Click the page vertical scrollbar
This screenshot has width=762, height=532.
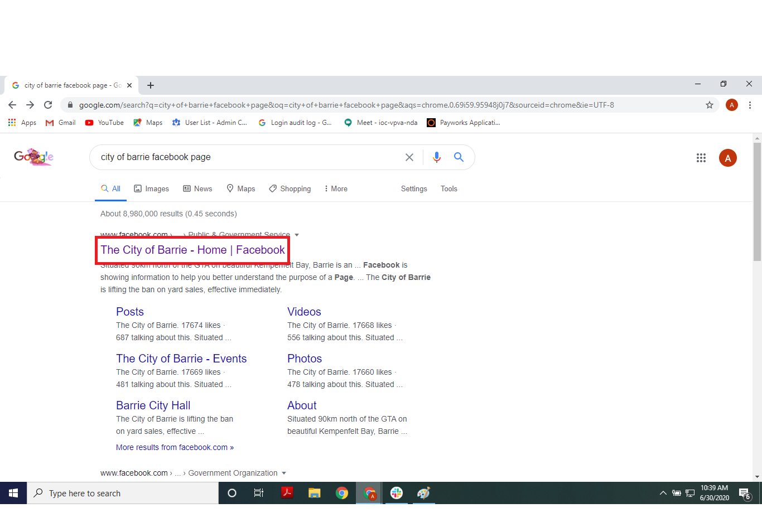tap(757, 202)
